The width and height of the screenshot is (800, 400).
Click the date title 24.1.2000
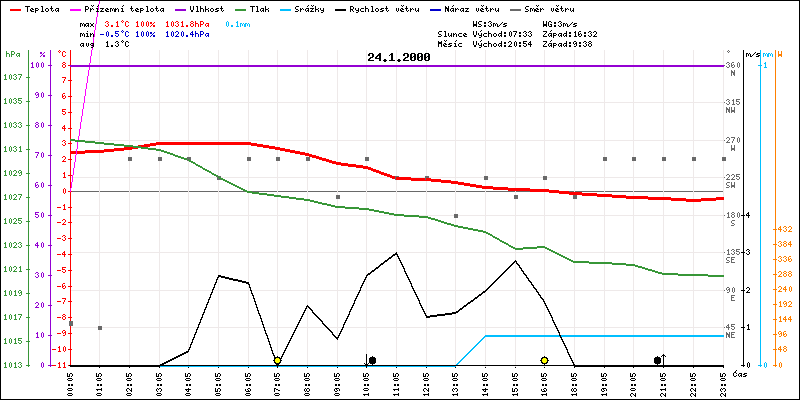(x=398, y=57)
